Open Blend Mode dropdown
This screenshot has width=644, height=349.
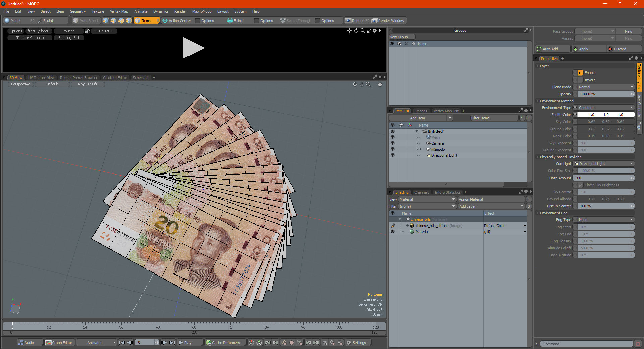(606, 87)
